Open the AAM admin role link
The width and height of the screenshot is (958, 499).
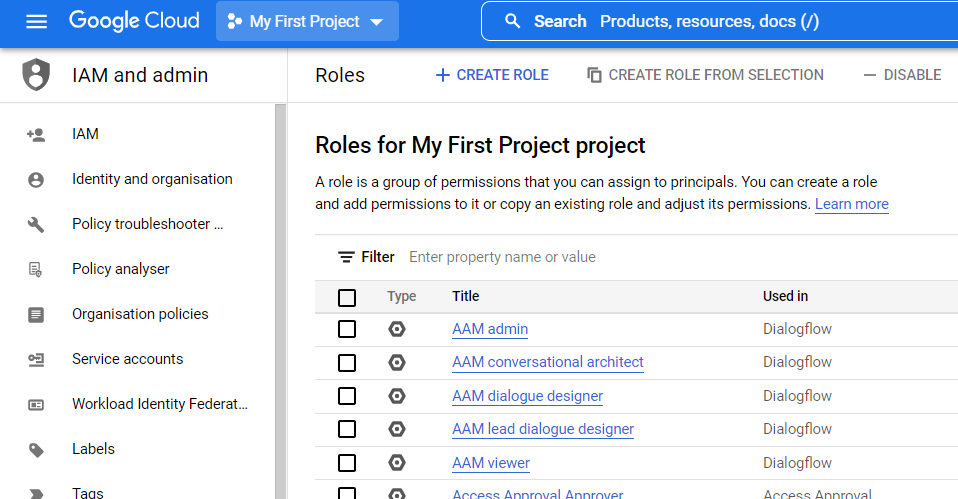(490, 329)
